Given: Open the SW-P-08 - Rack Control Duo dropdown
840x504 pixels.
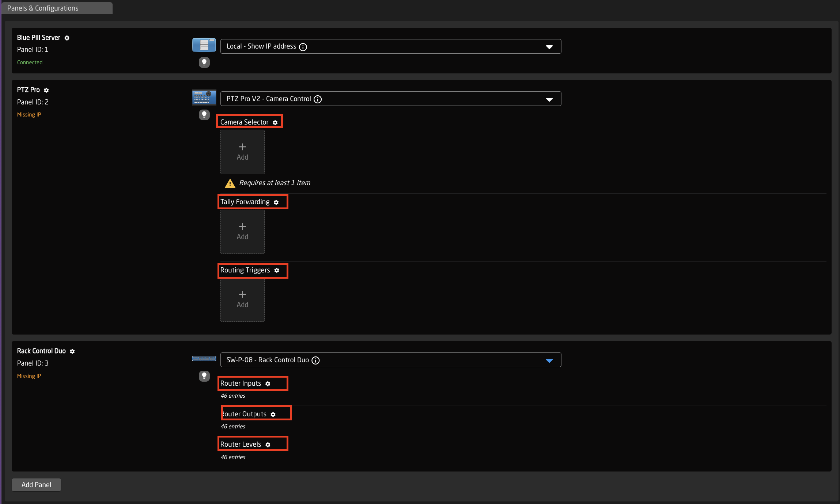Looking at the screenshot, I should tap(391, 360).
